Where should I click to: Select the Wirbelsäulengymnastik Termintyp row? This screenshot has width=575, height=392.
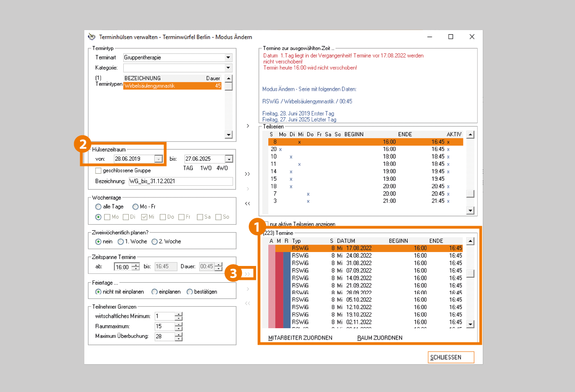click(x=172, y=86)
